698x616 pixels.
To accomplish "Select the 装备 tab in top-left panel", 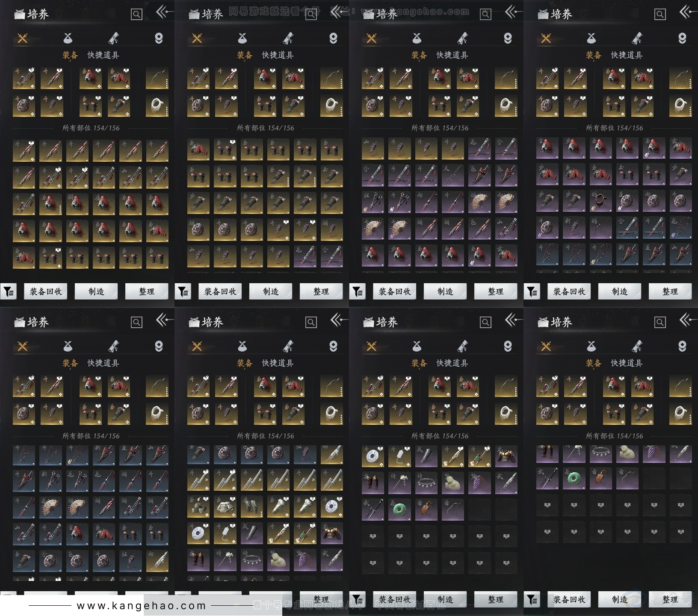I will [x=70, y=55].
